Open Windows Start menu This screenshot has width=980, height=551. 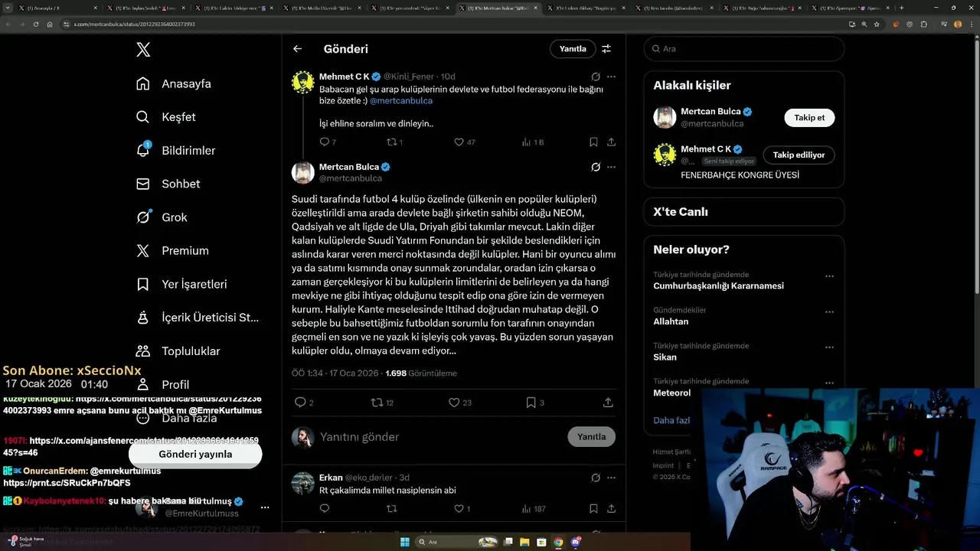pyautogui.click(x=405, y=542)
